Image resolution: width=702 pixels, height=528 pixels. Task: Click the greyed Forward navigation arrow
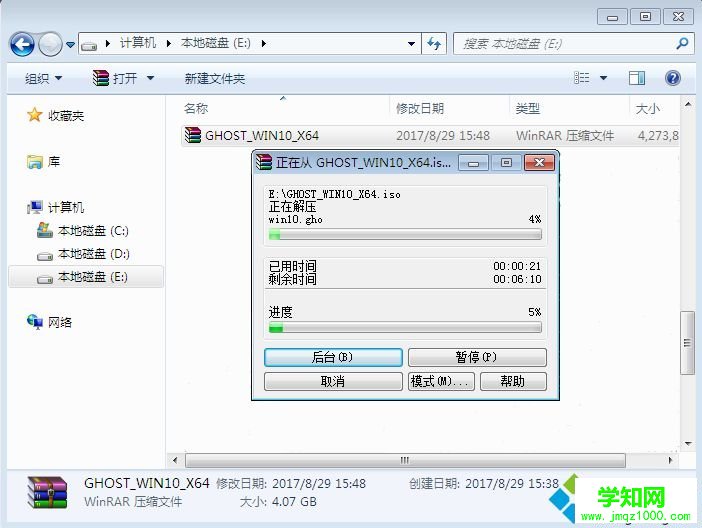[x=50, y=44]
